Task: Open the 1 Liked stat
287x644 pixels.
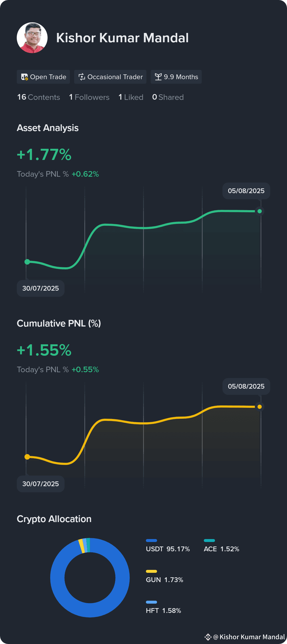Action: point(131,97)
